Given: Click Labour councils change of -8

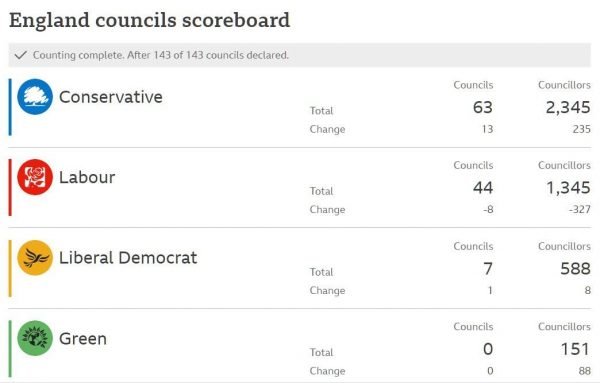Looking at the screenshot, I should coord(488,209).
